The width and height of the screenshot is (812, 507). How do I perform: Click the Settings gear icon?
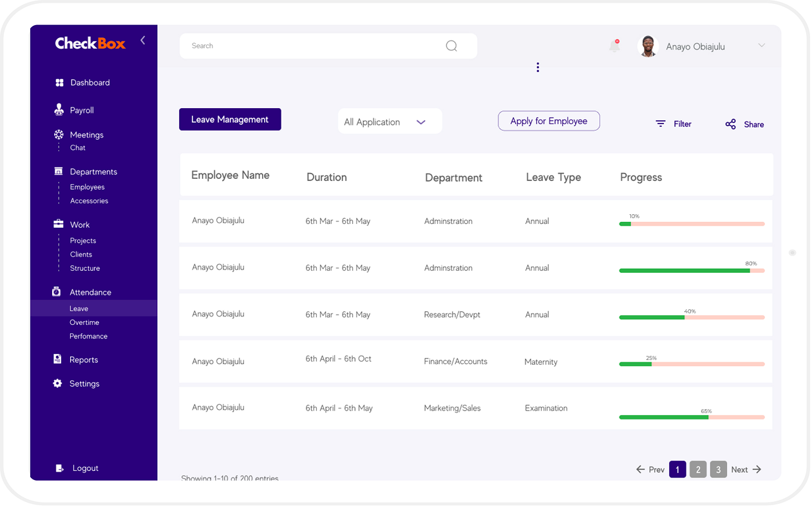57,383
